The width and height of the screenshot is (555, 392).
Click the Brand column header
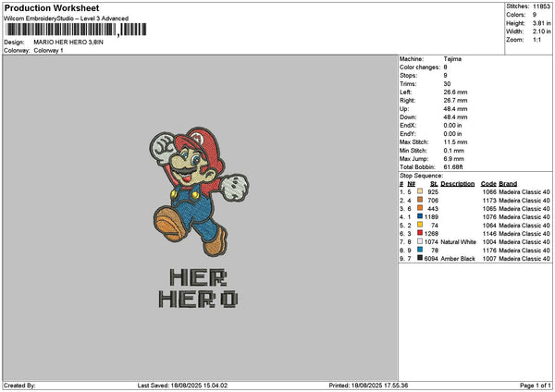508,184
